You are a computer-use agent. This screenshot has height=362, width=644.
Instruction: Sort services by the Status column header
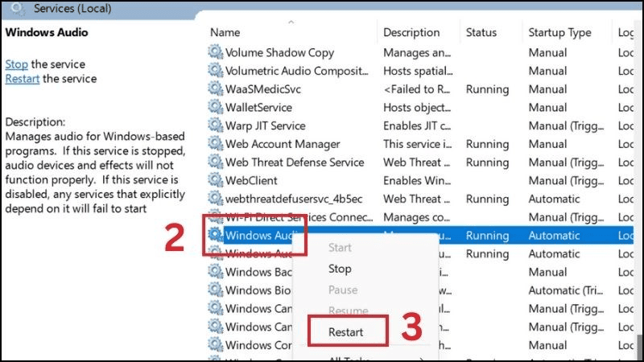click(x=481, y=33)
